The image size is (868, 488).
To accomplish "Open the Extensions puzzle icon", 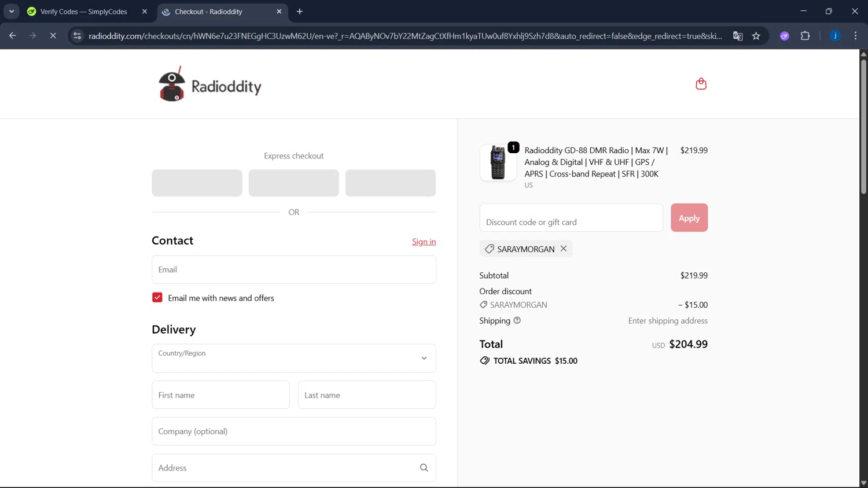I will pos(805,36).
